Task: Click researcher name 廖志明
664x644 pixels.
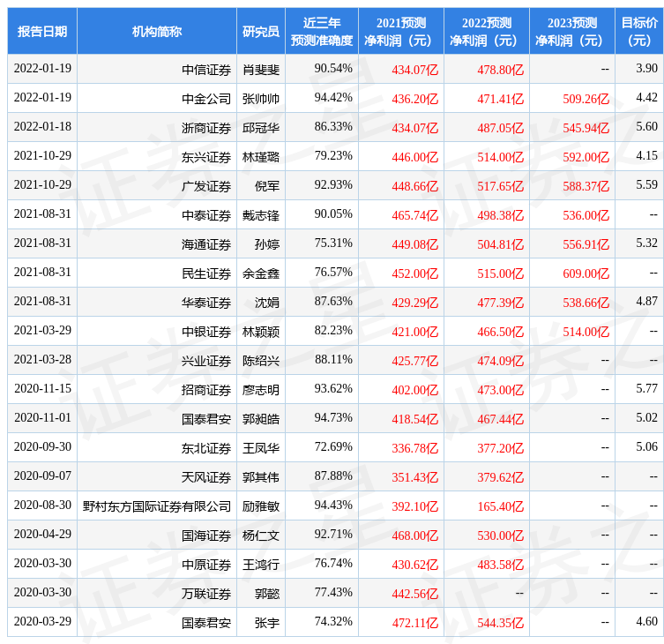Action: click(x=261, y=390)
